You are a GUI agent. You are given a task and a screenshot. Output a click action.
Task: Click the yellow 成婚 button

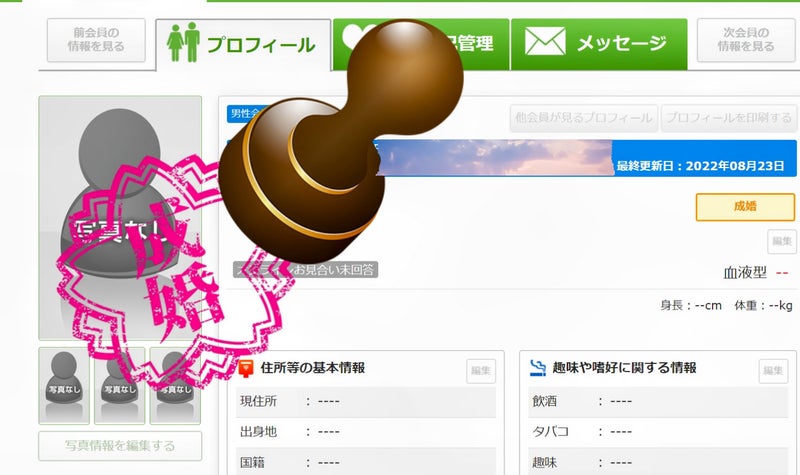click(745, 207)
